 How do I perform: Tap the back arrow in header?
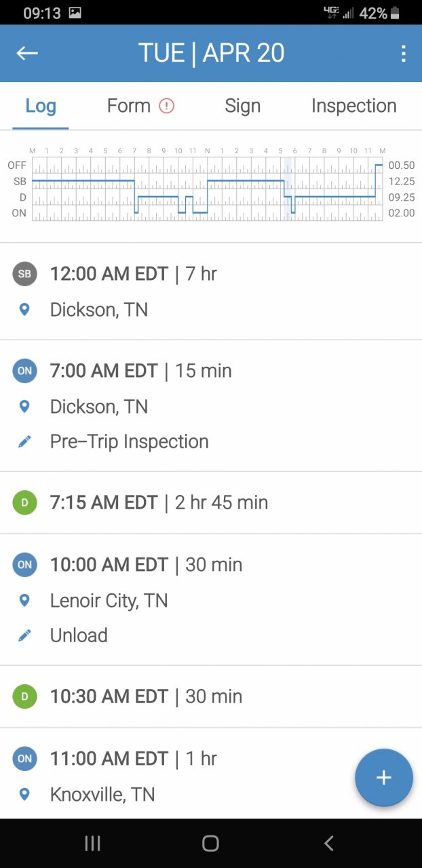click(27, 54)
